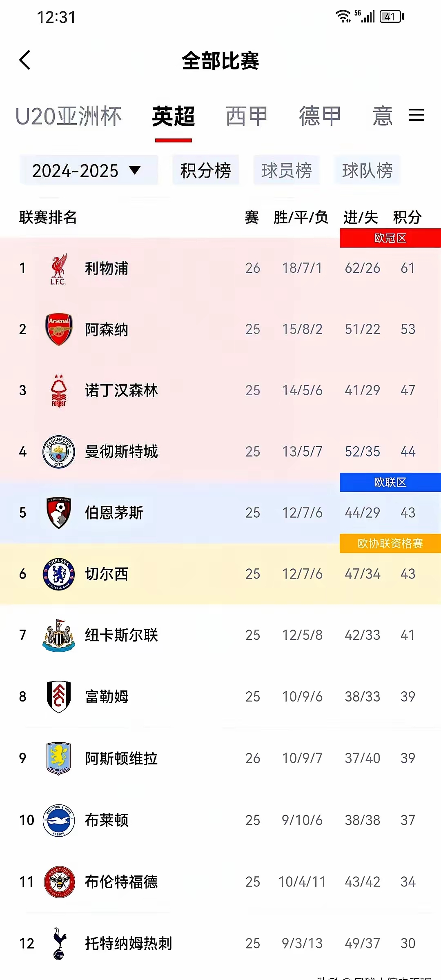The image size is (441, 980).
Task: Select the Nottingham Forest crest
Action: coord(58,390)
